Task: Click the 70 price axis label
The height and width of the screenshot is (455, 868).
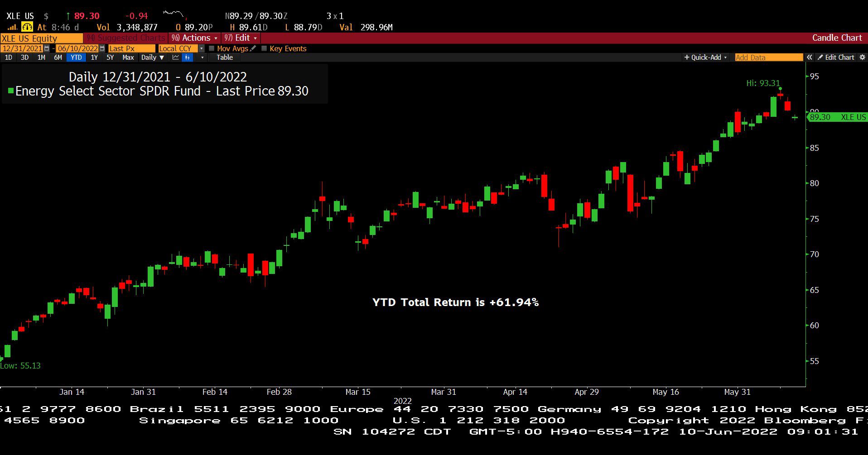Action: pos(815,254)
